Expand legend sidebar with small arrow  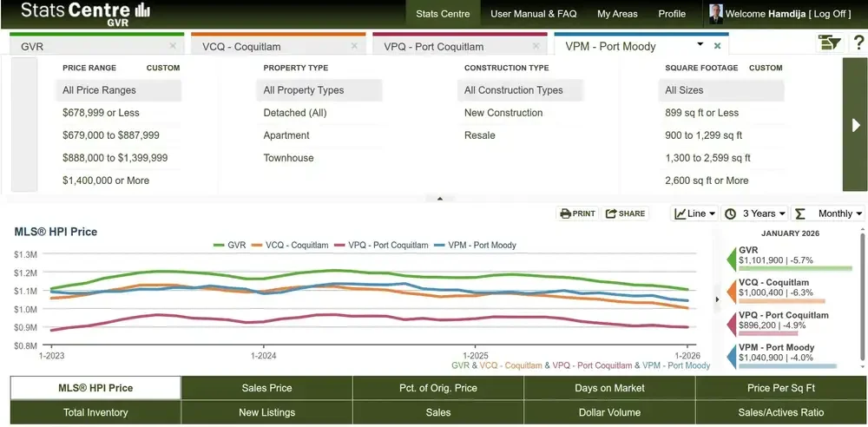[718, 299]
